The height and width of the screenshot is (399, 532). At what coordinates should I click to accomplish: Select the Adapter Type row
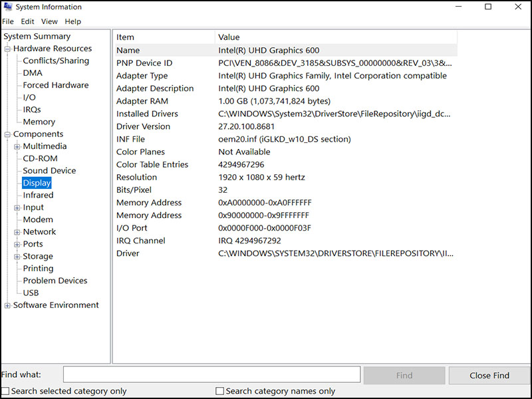click(286, 76)
